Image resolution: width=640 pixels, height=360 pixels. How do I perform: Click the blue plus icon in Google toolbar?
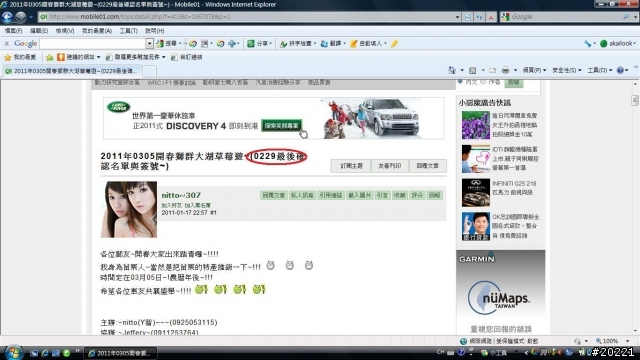point(232,43)
